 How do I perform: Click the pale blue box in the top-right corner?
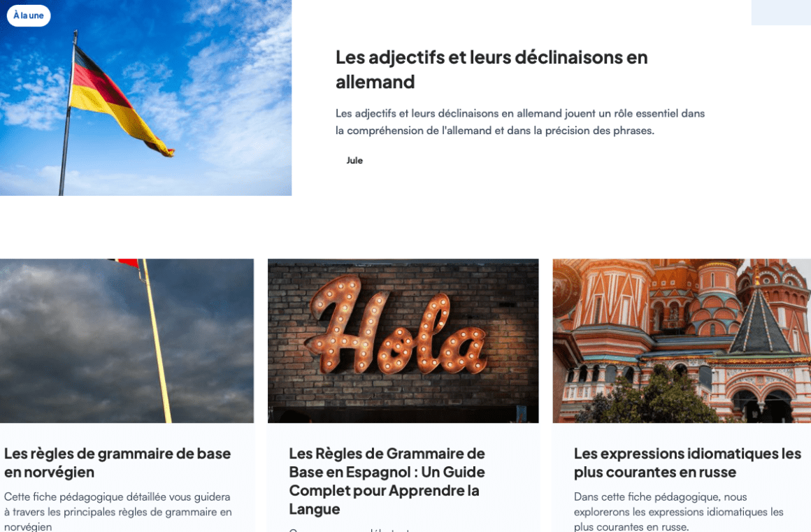781,13
